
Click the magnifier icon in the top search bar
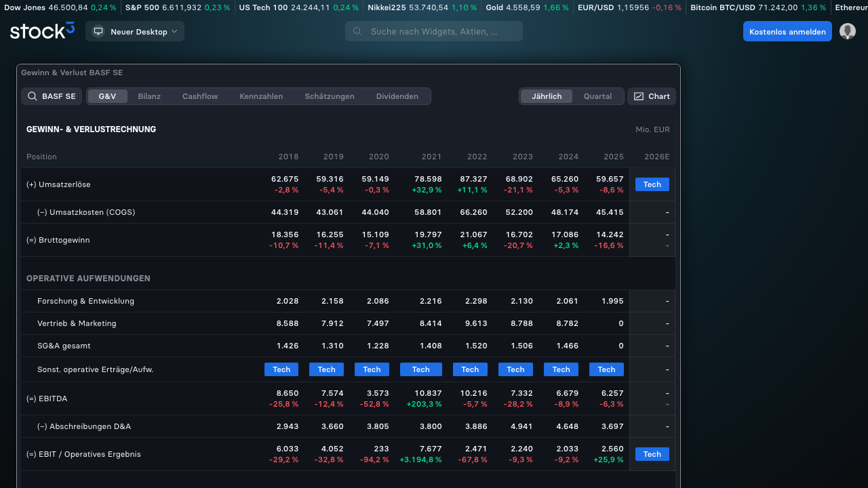point(357,32)
